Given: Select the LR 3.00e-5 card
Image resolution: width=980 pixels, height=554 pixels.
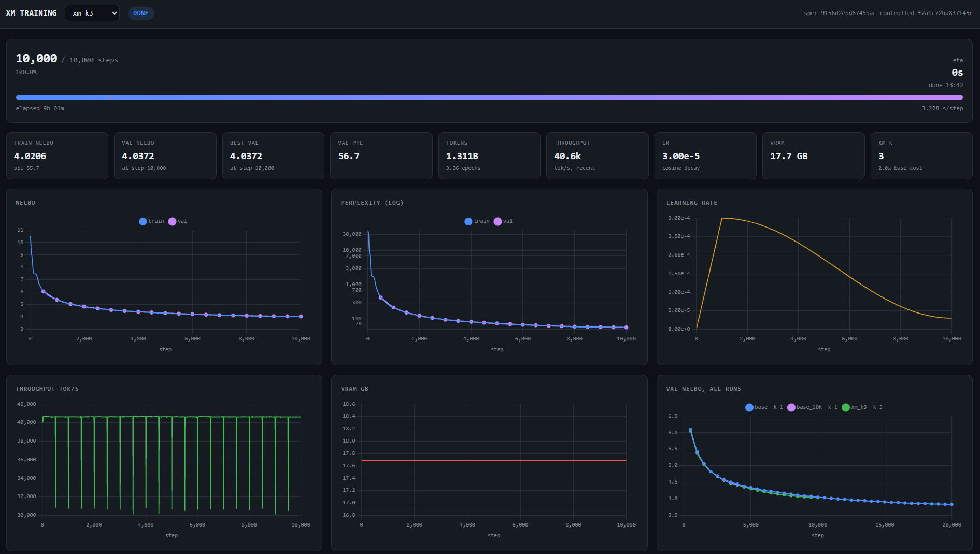Looking at the screenshot, I should coord(705,155).
